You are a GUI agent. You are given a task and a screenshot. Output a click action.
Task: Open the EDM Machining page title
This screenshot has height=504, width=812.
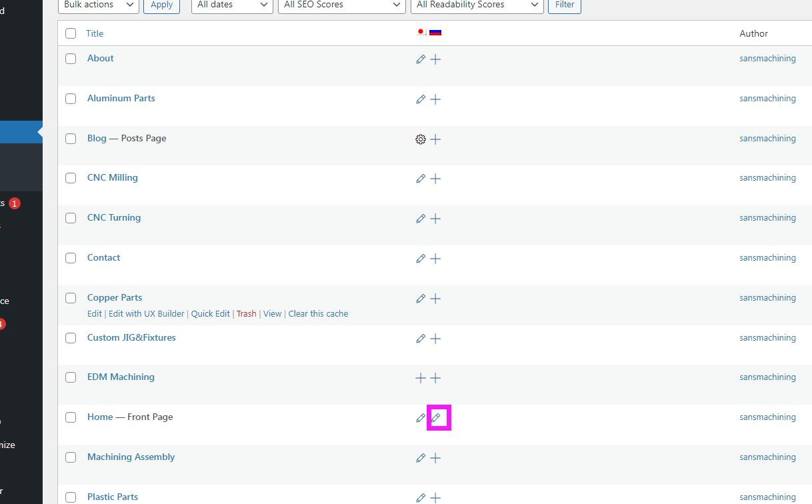[121, 377]
